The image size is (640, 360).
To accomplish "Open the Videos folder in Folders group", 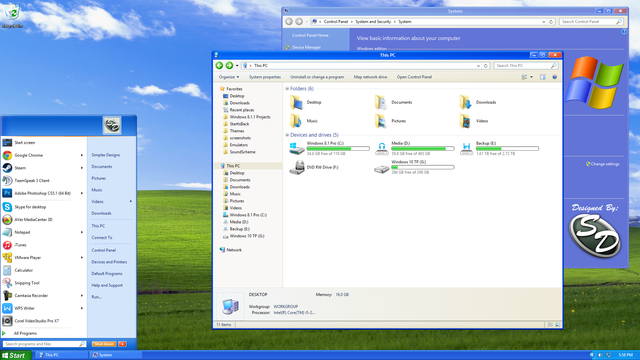I will click(x=474, y=121).
